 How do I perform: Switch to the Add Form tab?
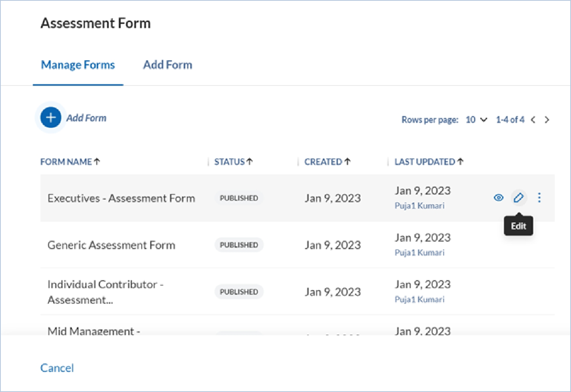coord(168,65)
